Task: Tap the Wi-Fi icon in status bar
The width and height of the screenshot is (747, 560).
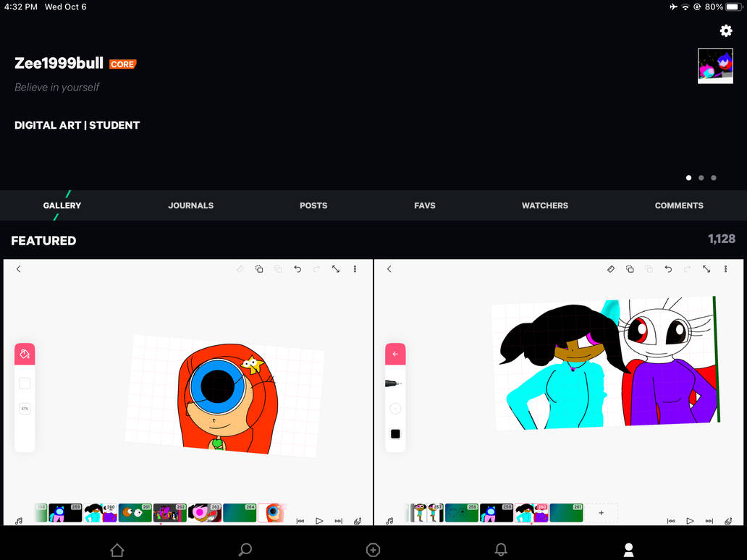Action: (x=685, y=7)
